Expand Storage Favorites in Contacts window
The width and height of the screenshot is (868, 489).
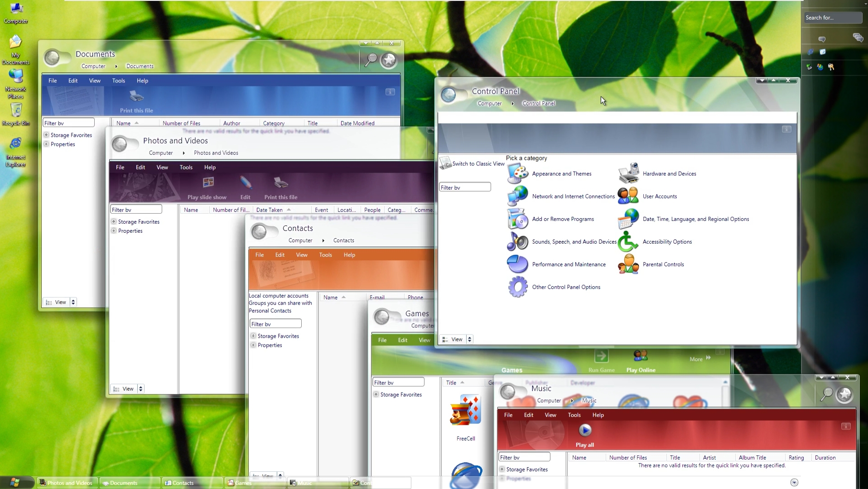pyautogui.click(x=253, y=336)
